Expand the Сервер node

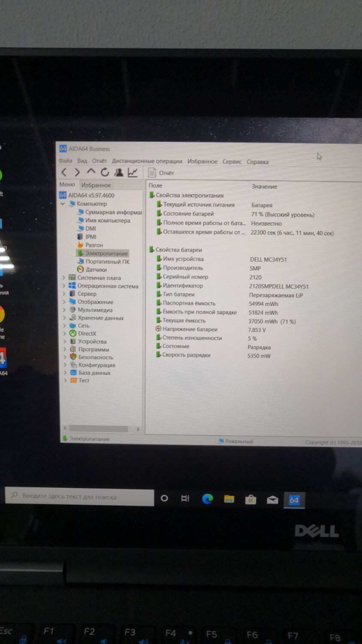pyautogui.click(x=64, y=294)
